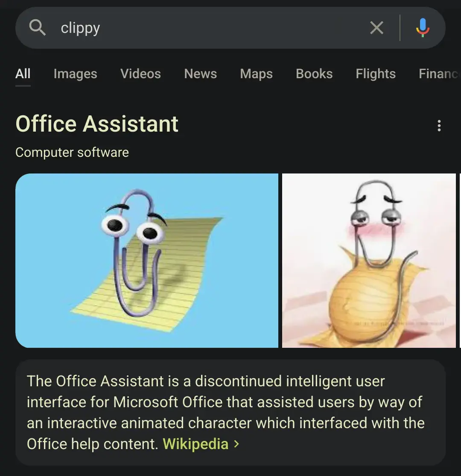This screenshot has width=461, height=476.
Task: Open the blushing Clippy image thumbnail
Action: [x=369, y=260]
